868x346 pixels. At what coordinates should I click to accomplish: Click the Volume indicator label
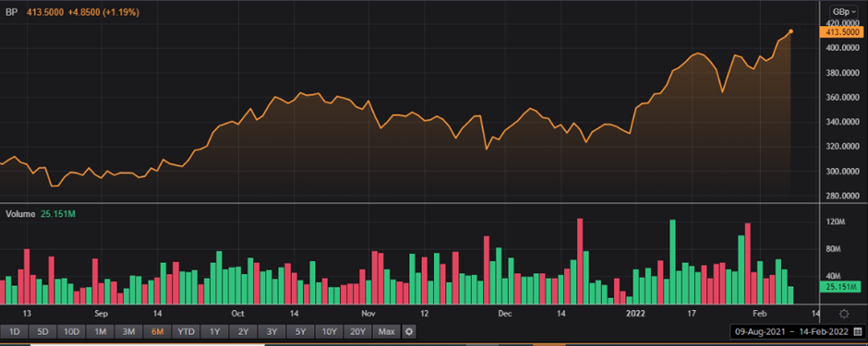(x=20, y=214)
